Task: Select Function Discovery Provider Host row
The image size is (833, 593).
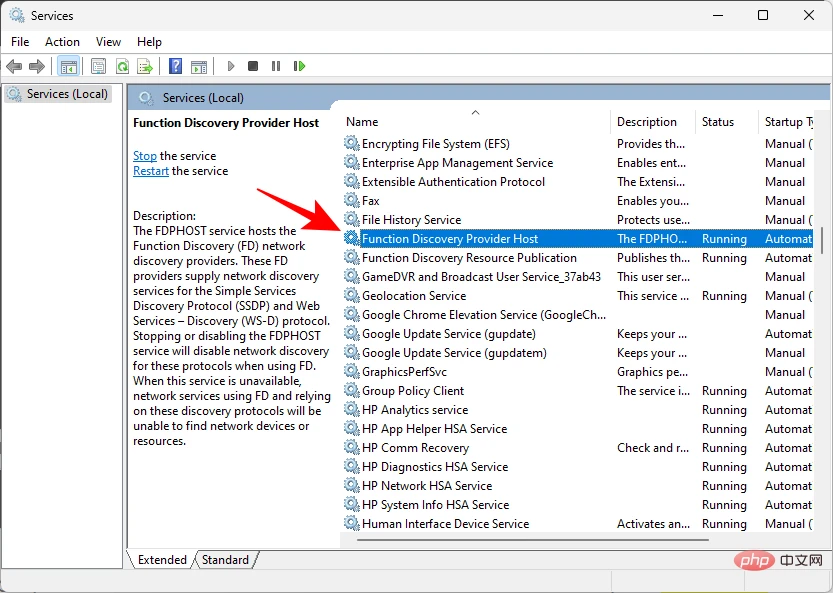Action: (x=577, y=239)
